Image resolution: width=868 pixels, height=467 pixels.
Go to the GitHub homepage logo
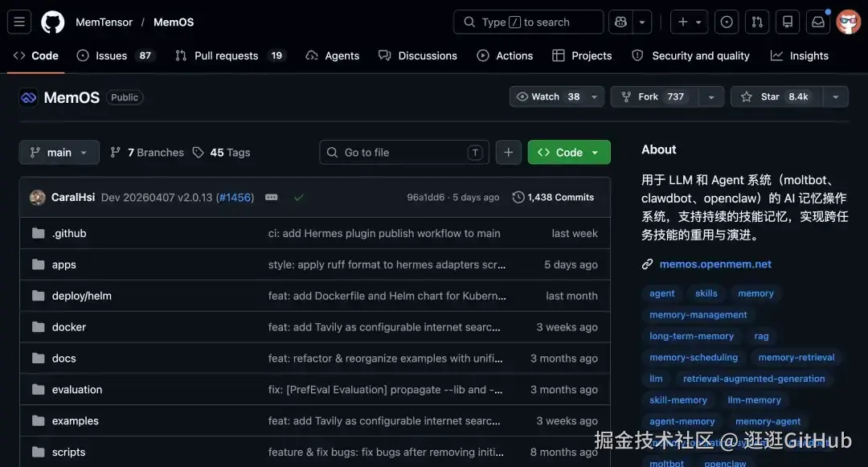tap(52, 23)
